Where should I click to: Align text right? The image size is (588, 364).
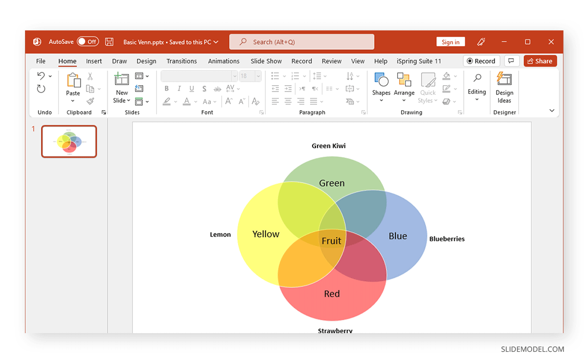(x=301, y=101)
